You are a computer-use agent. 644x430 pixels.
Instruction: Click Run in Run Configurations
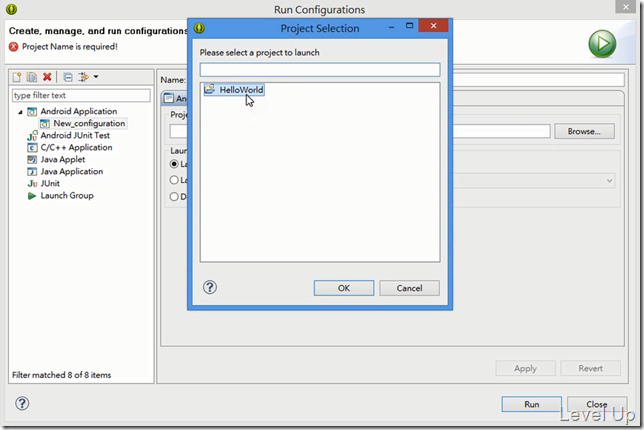coord(531,404)
